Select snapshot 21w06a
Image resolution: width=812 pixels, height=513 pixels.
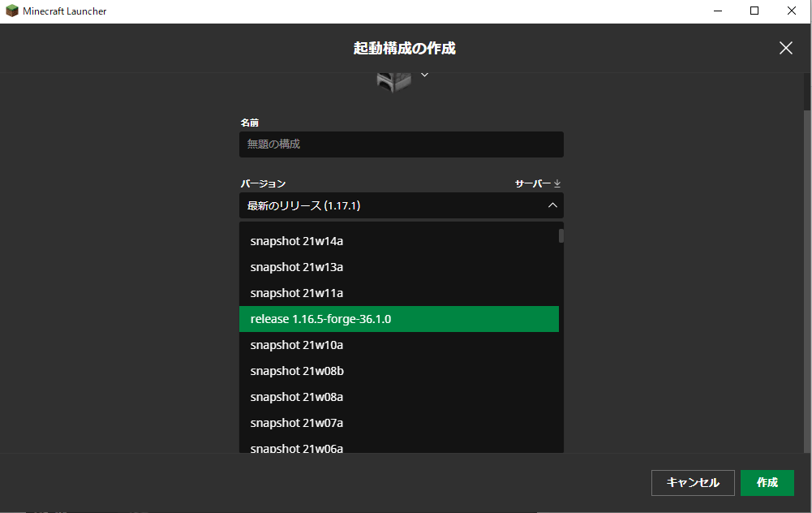point(399,446)
